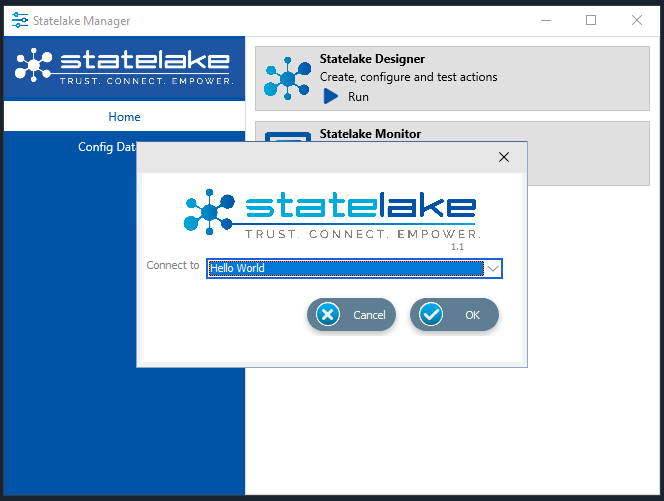Click 'Create, configure and test actions' text
The image size is (664, 501).
[x=408, y=77]
